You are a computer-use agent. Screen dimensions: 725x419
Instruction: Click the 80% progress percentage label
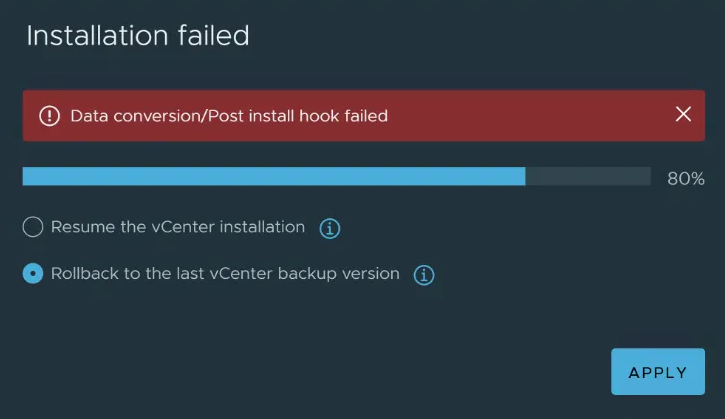[x=686, y=179]
